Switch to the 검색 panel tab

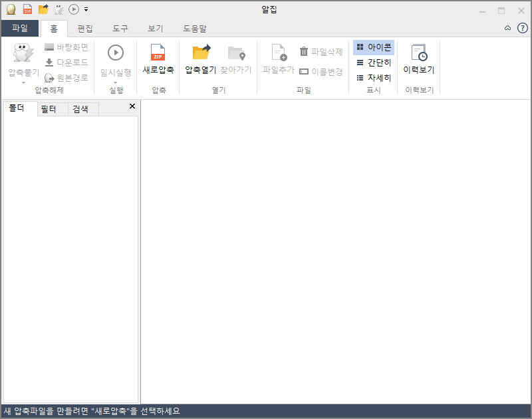(x=84, y=109)
